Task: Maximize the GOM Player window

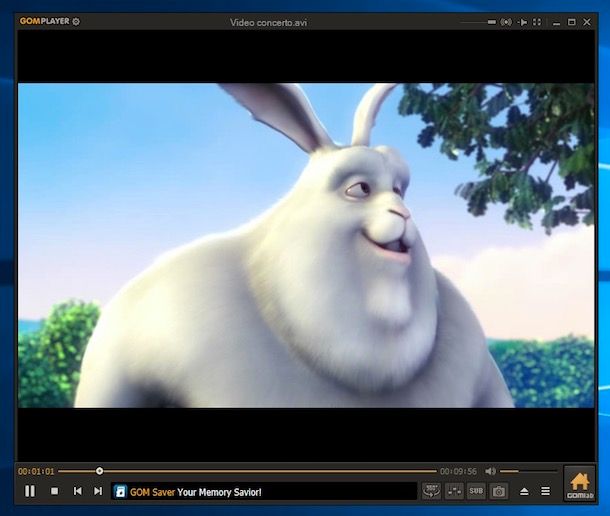Action: (571, 22)
